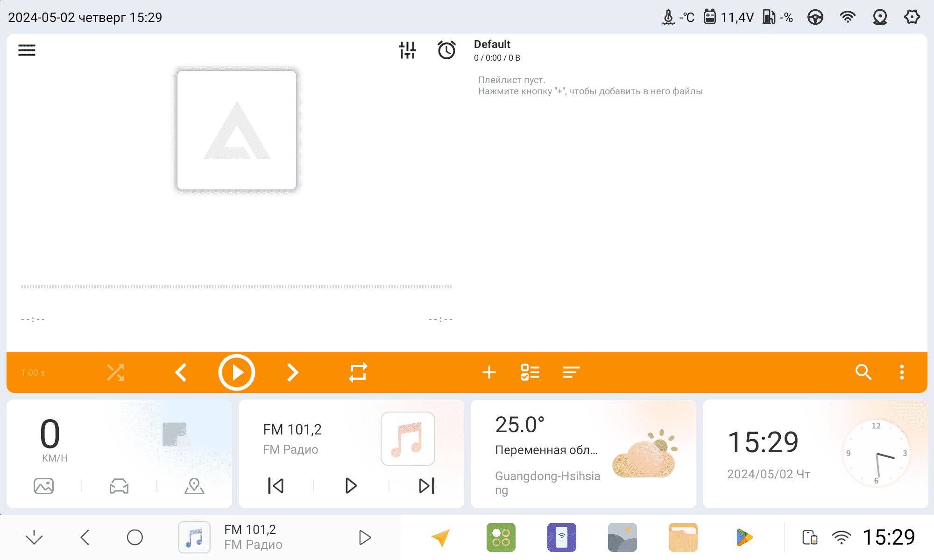934x560 pixels.
Task: Open the sleep timer alarm icon
Action: pyautogui.click(x=446, y=50)
